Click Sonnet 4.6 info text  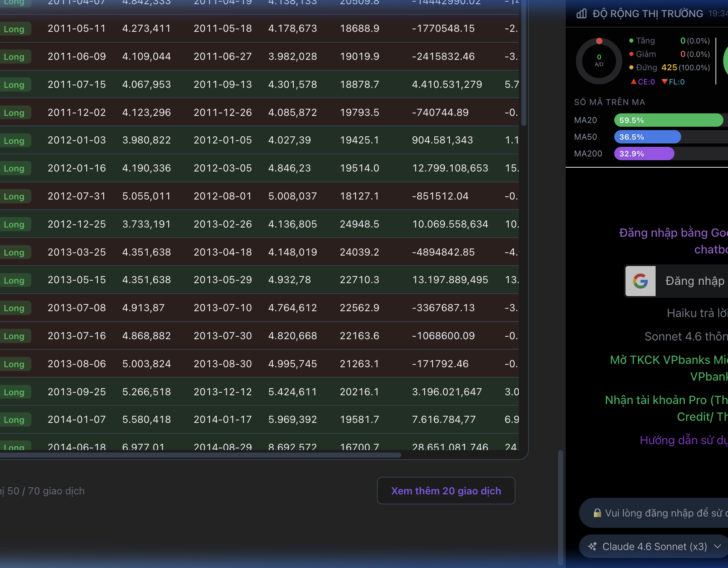686,336
